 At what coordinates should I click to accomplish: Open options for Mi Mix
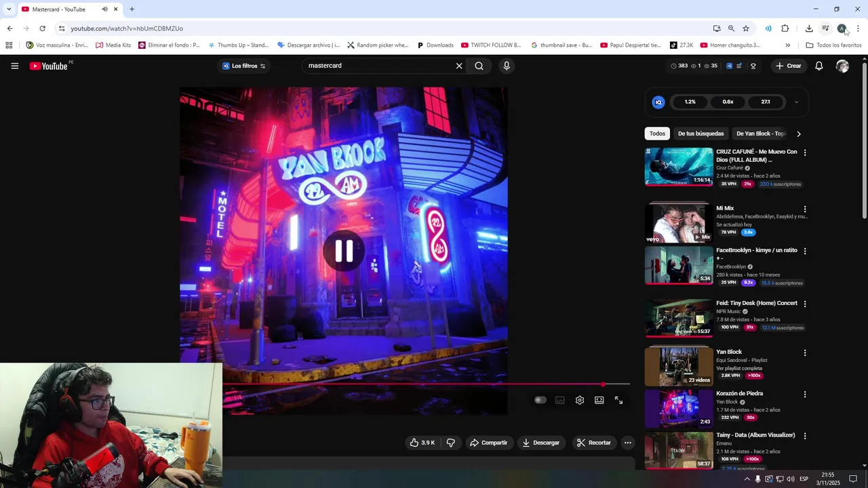pyautogui.click(x=805, y=209)
